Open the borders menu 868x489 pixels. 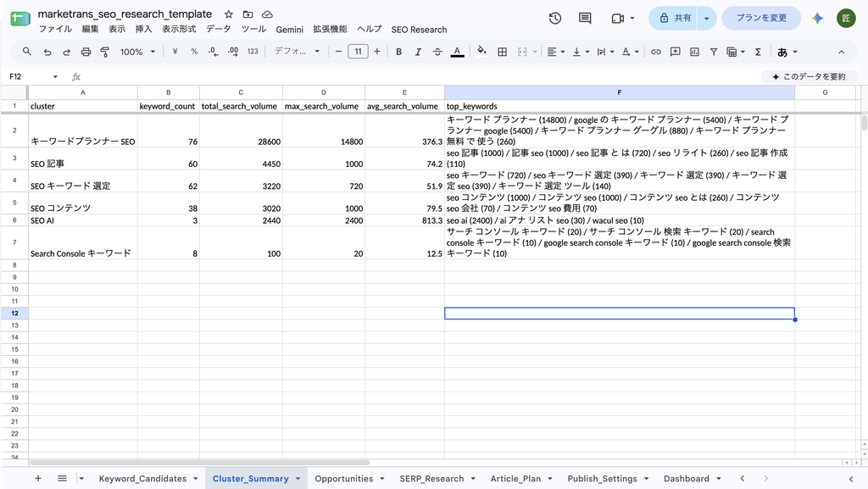point(502,52)
